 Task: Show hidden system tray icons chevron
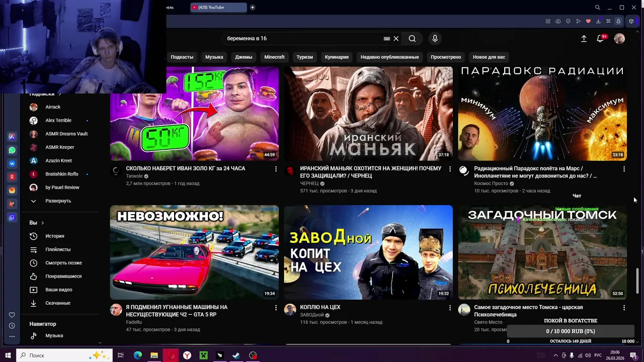pos(555,355)
